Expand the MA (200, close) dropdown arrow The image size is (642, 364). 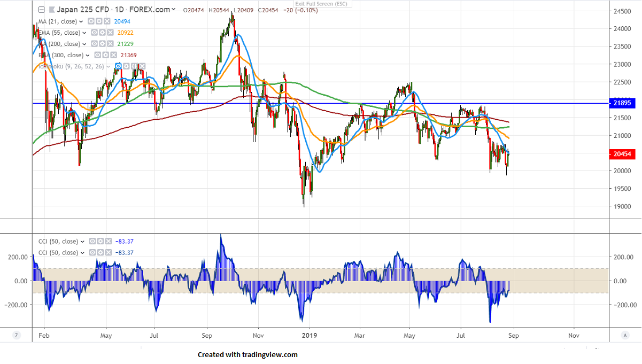pos(84,44)
